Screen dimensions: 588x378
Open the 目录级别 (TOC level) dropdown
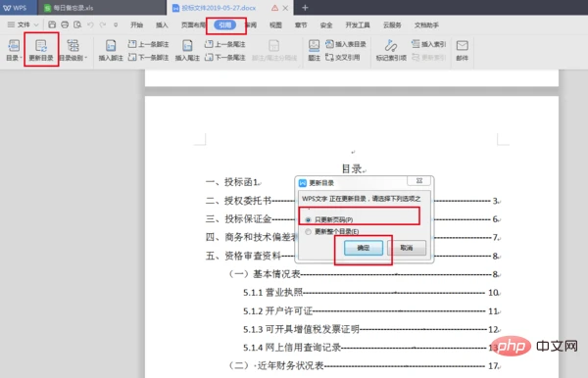click(73, 50)
